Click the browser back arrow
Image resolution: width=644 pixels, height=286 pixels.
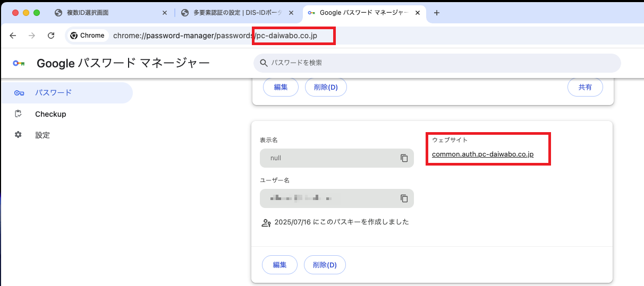(x=13, y=36)
